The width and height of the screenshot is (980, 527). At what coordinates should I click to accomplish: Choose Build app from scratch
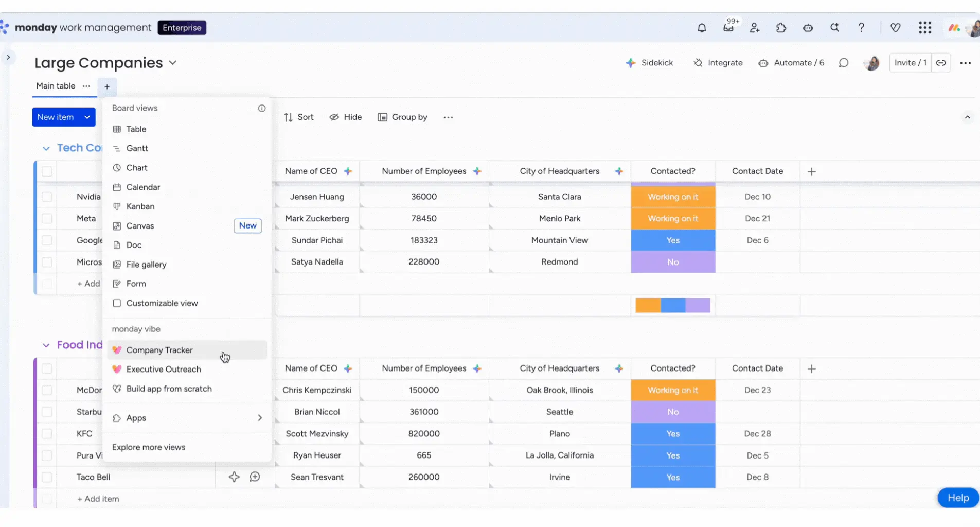coord(187,389)
